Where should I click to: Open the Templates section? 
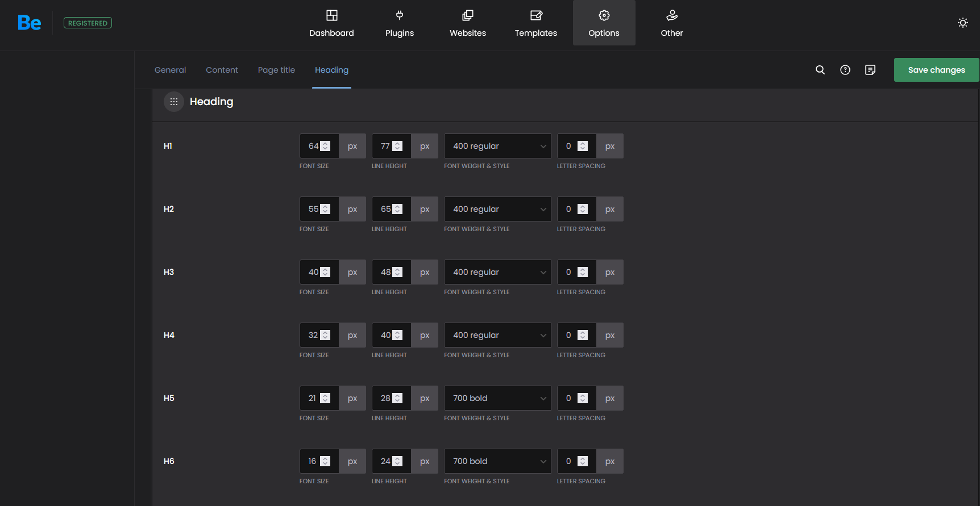click(535, 23)
